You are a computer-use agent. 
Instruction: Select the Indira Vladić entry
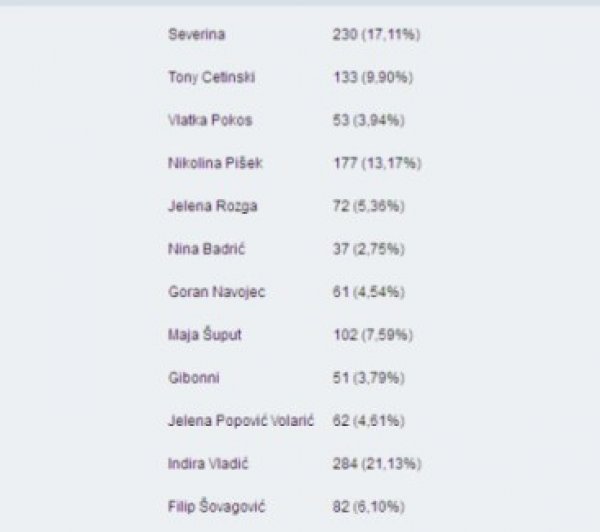[208, 464]
